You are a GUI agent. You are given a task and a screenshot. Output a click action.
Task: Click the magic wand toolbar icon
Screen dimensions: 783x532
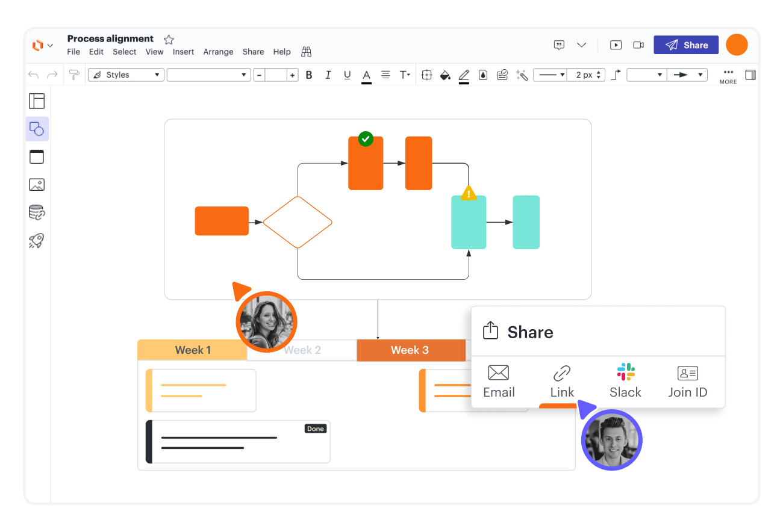(x=522, y=75)
